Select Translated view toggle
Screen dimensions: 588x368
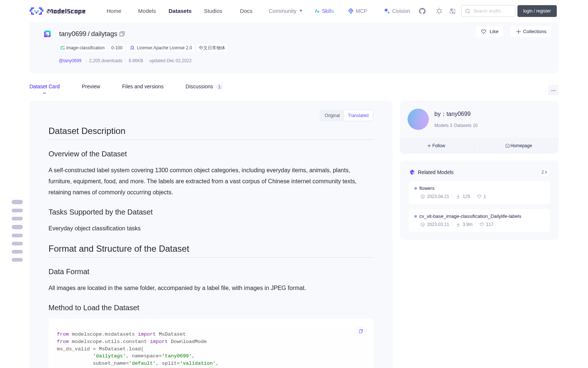click(358, 116)
